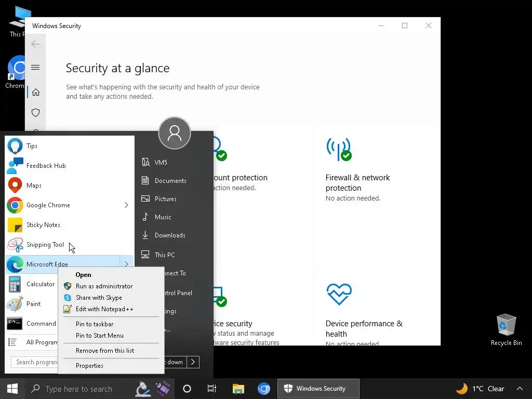Start Google Chrome from start menu list

pyautogui.click(x=63, y=205)
